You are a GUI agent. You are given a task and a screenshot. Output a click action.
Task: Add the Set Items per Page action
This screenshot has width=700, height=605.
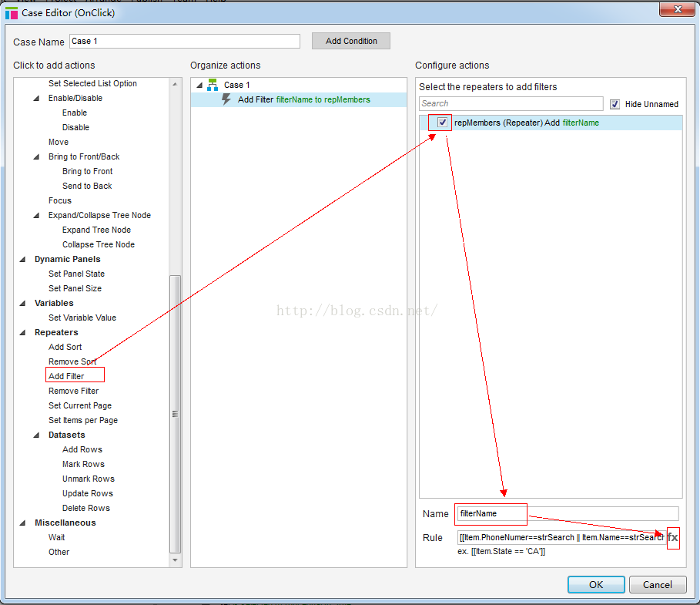[x=83, y=421]
